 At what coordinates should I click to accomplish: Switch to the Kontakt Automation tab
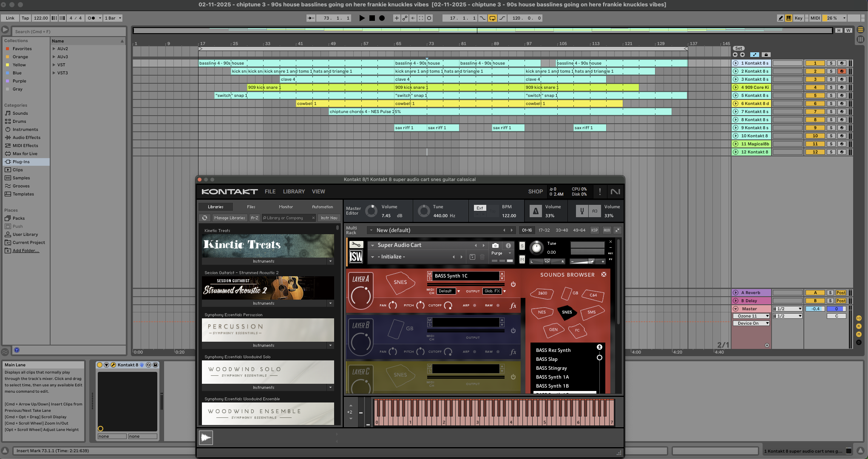pyautogui.click(x=323, y=207)
